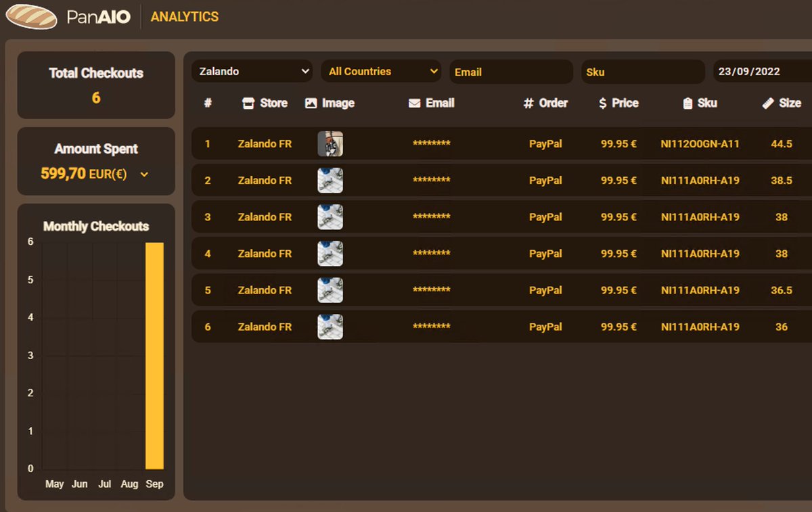The height and width of the screenshot is (512, 812).
Task: Focus the Email filter field
Action: pos(511,72)
